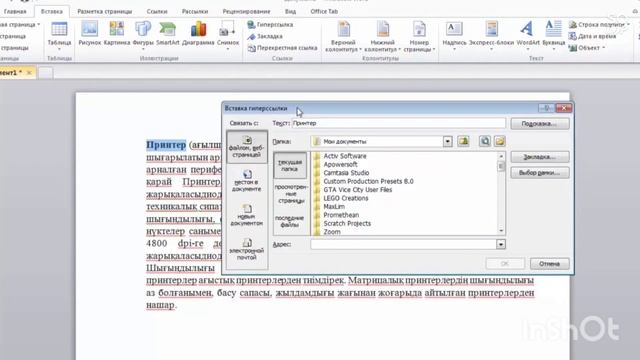Switch to the Главная tab
Image resolution: width=640 pixels, height=360 pixels.
pyautogui.click(x=15, y=11)
